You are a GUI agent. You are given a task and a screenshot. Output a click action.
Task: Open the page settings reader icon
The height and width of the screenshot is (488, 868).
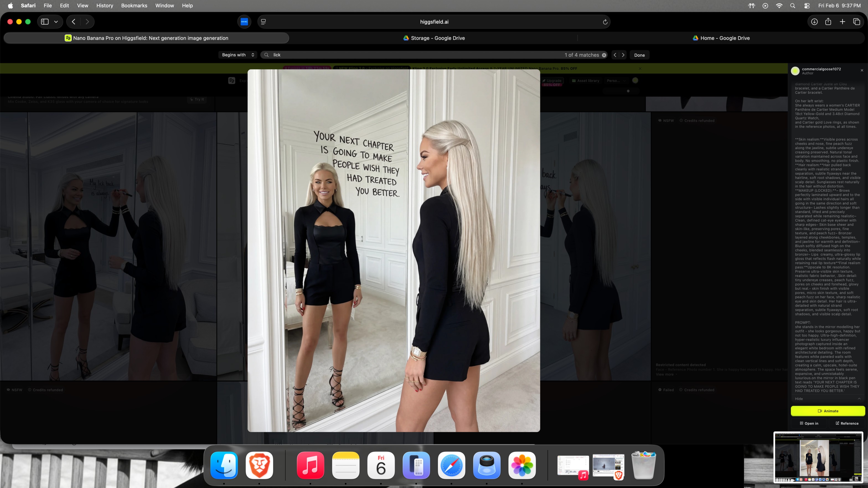tap(263, 22)
